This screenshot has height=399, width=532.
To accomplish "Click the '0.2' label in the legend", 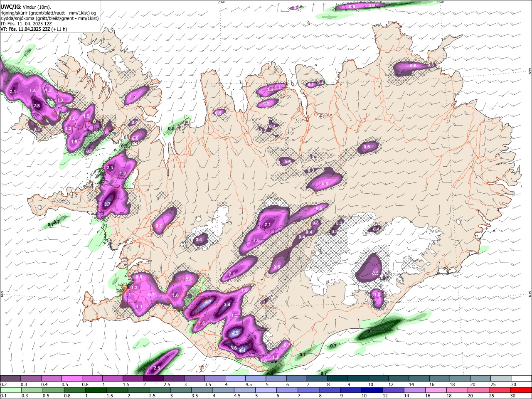I will [x=3, y=384].
